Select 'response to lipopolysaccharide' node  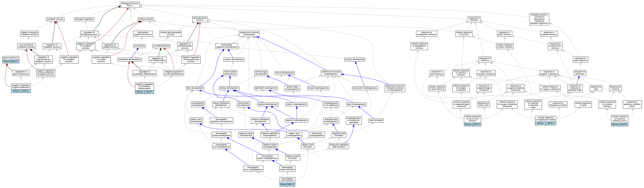(558, 104)
